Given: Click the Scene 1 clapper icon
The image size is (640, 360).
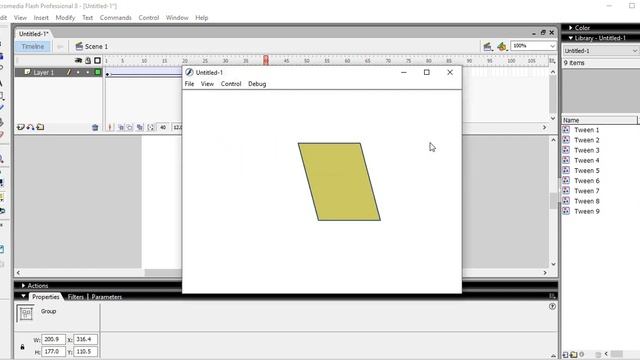Looking at the screenshot, I should tap(79, 47).
